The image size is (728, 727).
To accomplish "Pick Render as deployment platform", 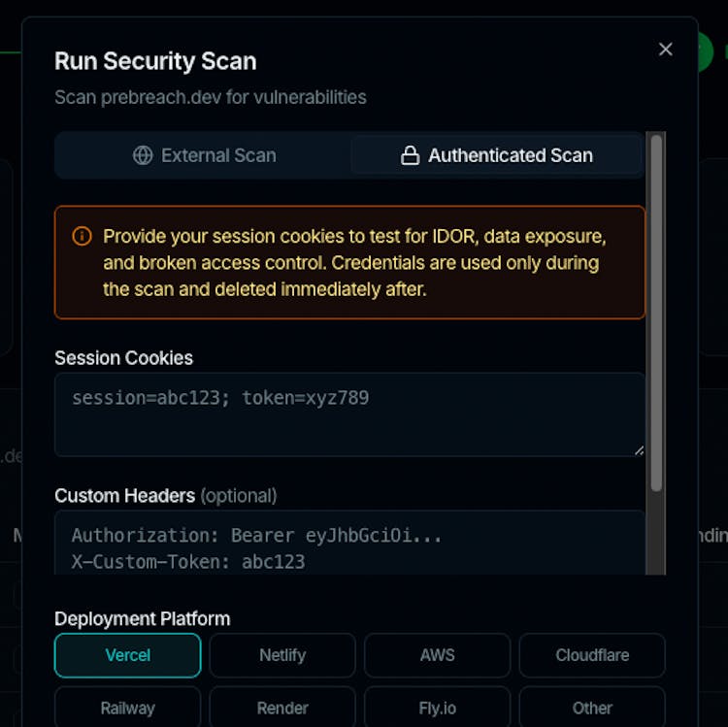I will tap(282, 708).
